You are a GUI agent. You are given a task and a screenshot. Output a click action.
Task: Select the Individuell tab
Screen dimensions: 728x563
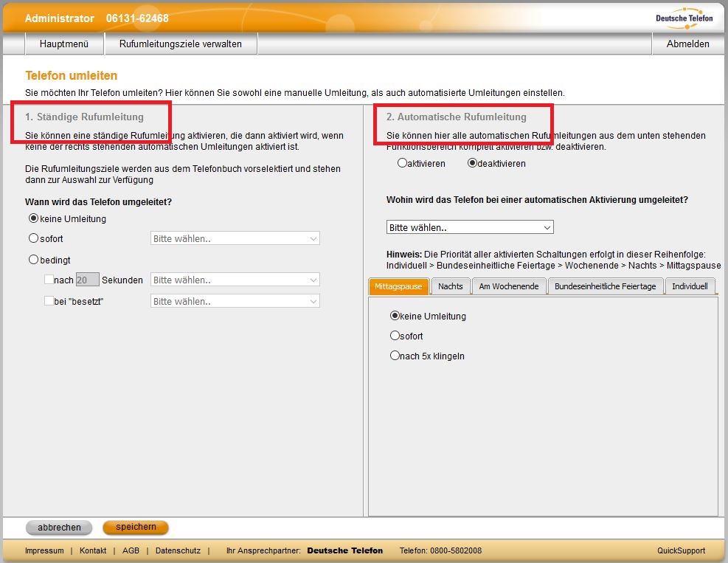[x=689, y=286]
